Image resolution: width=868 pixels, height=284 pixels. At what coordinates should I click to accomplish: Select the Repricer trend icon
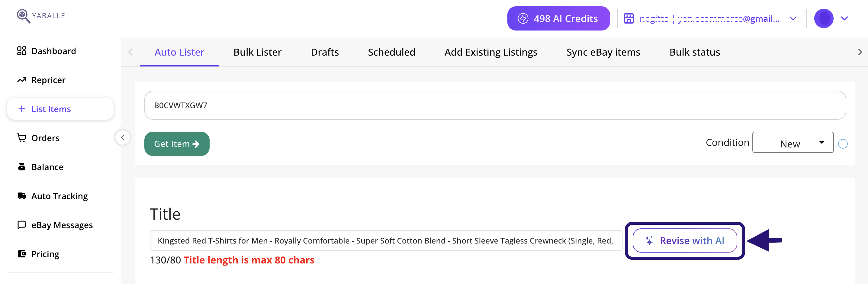pyautogui.click(x=21, y=80)
